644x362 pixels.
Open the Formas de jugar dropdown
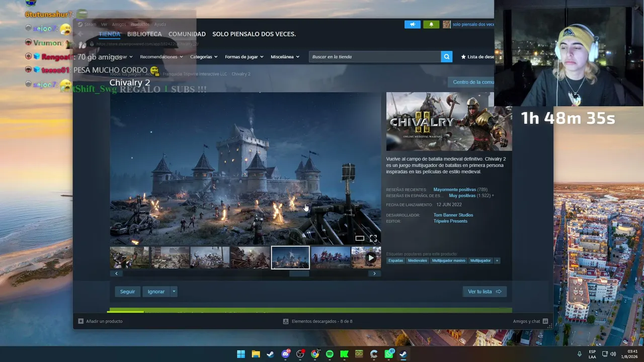coord(244,57)
